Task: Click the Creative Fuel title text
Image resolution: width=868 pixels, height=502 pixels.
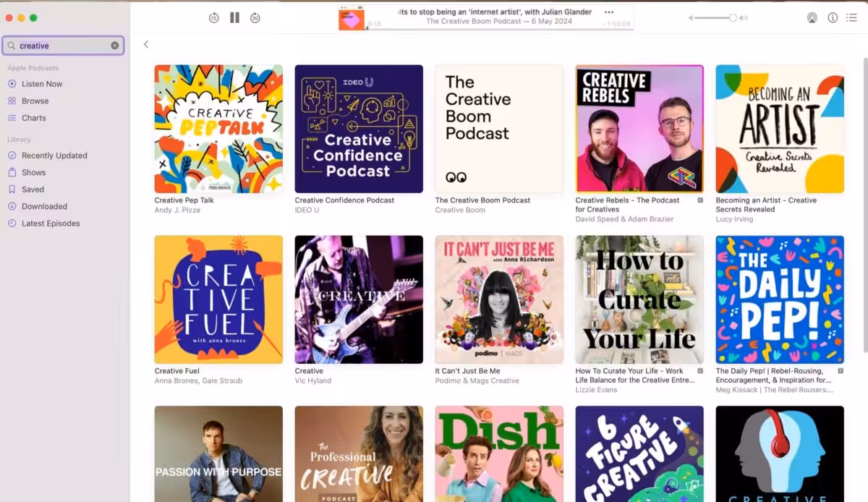Action: (x=176, y=371)
